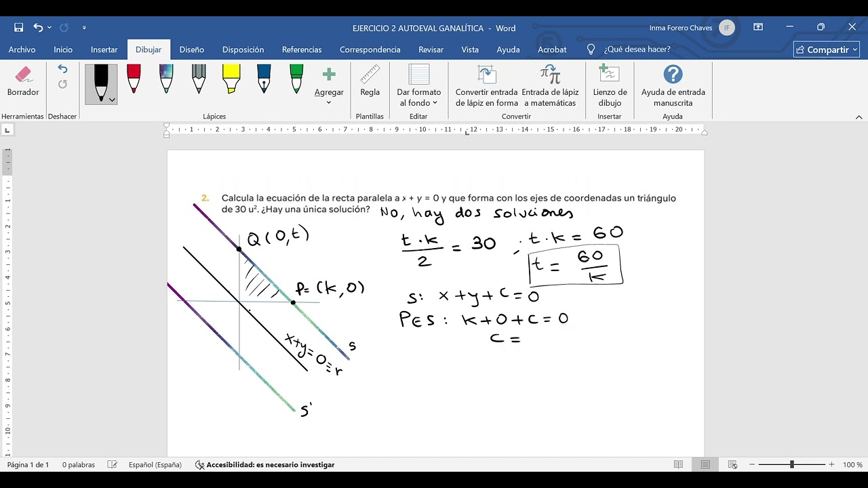Zoom out with the minus button
This screenshot has height=488, width=868.
(x=751, y=465)
